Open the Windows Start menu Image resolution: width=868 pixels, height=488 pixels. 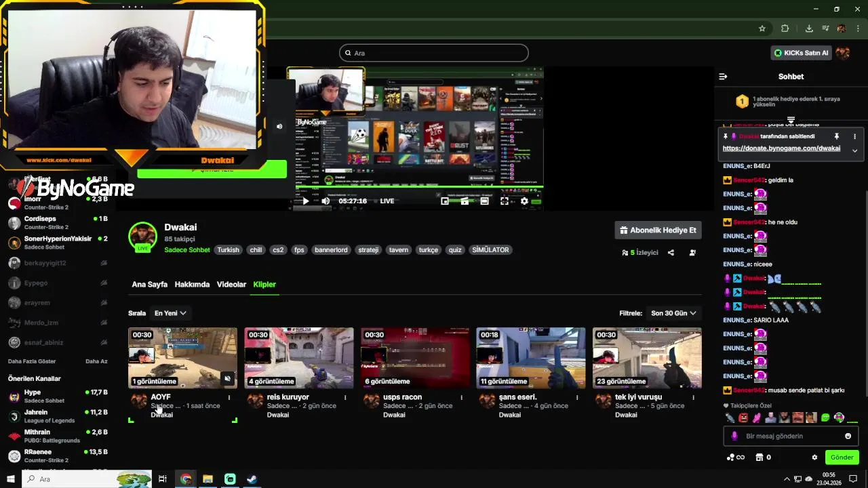(11, 479)
